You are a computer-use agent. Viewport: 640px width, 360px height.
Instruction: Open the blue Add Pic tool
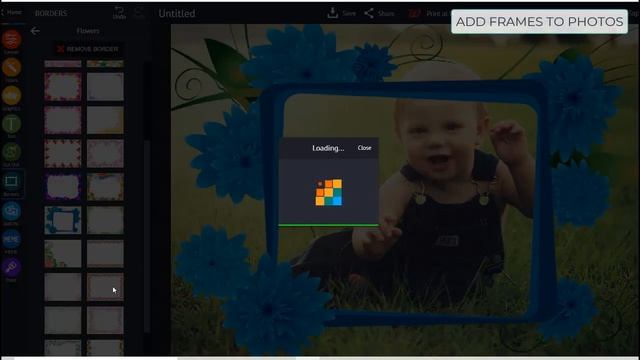click(x=11, y=211)
